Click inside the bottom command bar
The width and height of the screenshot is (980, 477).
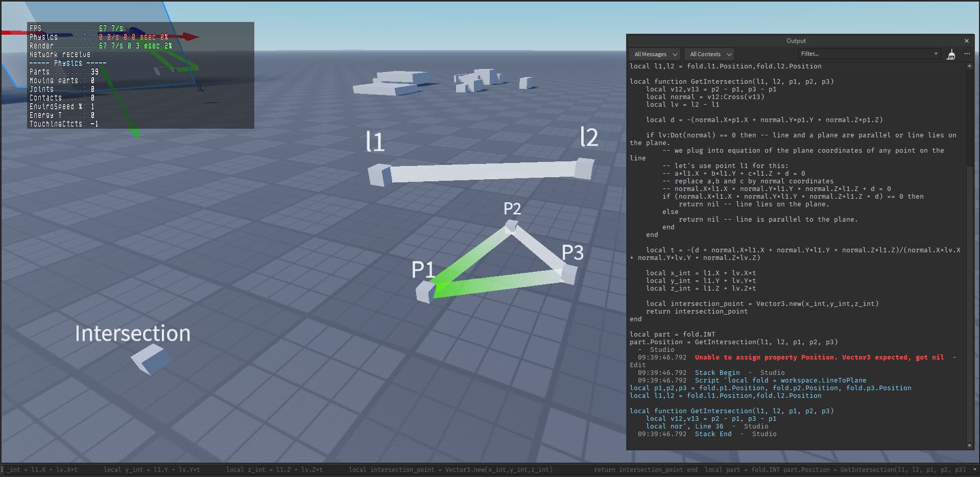pos(460,469)
